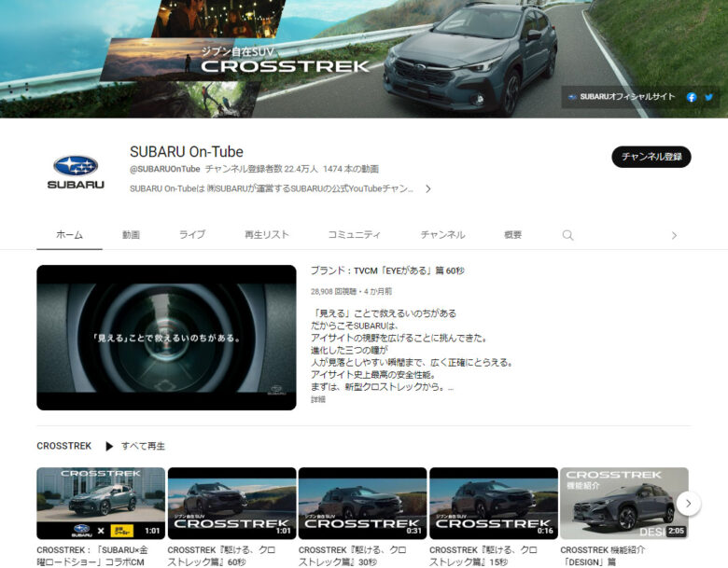
Task: Search the channel with magnifier icon
Action: pos(567,235)
